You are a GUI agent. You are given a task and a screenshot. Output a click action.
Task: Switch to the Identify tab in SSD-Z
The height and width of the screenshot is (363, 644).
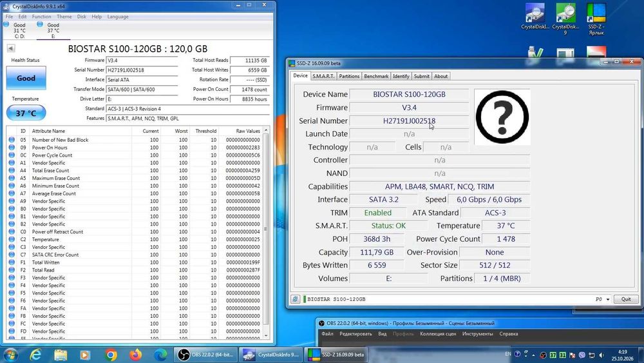click(401, 76)
